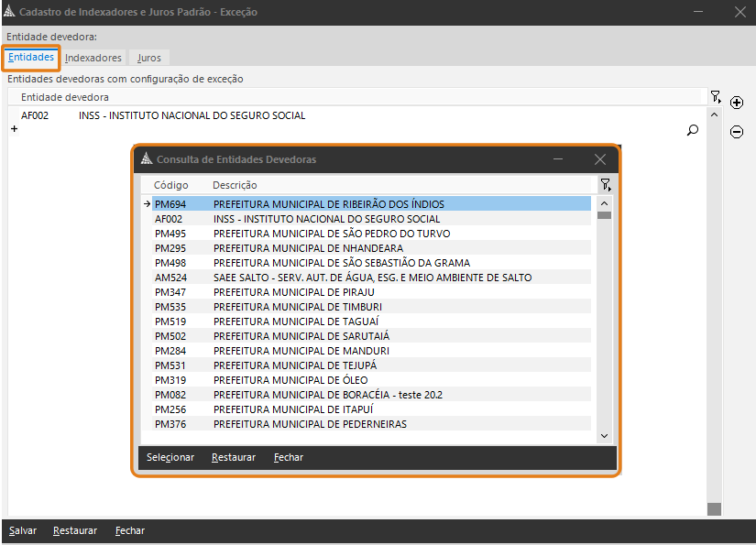The image size is (756, 545).
Task: Select row PM535 Timburi
Action: (371, 307)
